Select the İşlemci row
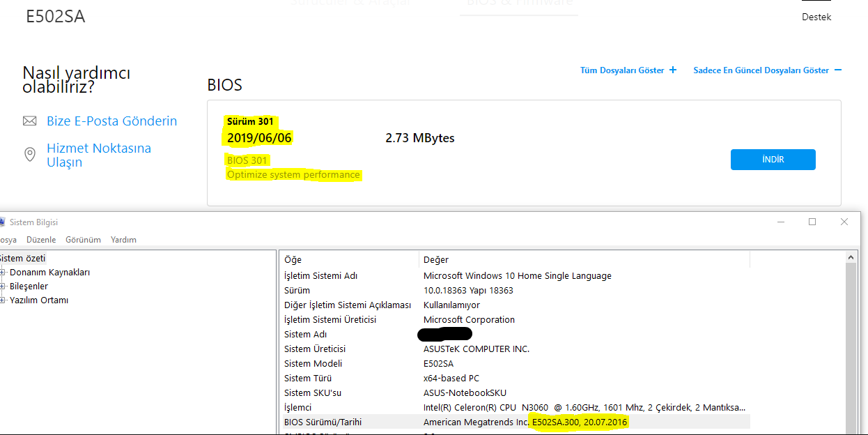Viewport: 868px width, 435px height. point(515,408)
